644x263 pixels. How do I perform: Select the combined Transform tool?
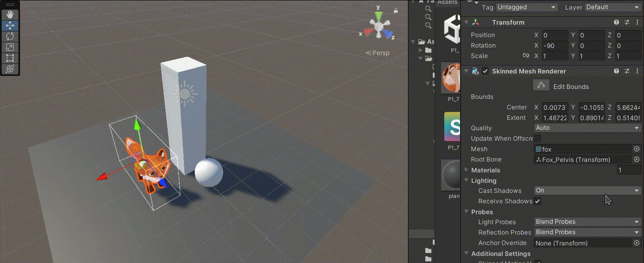click(x=10, y=68)
